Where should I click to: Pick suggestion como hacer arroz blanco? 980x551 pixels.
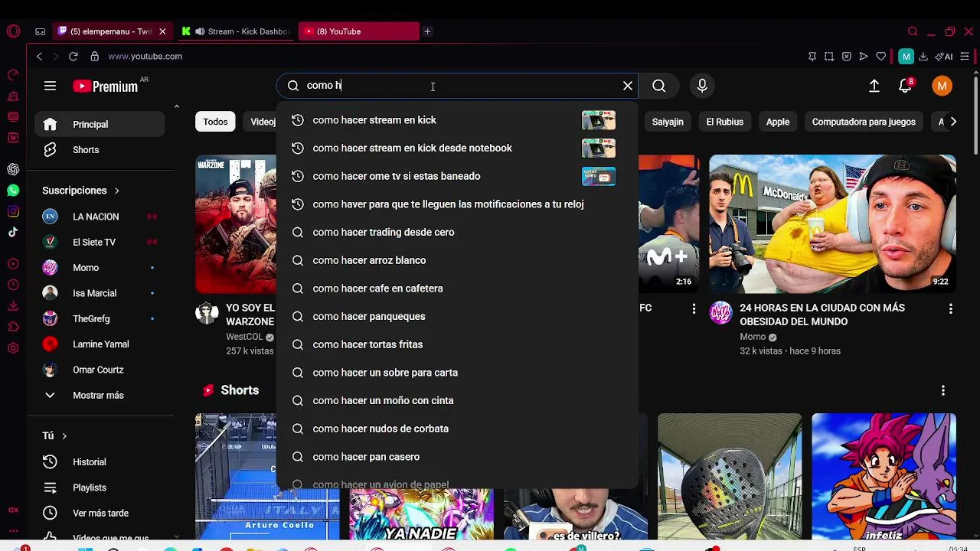click(456, 260)
